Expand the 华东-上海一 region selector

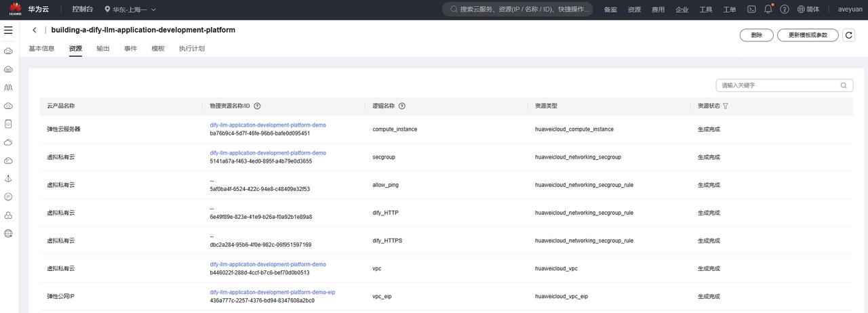130,9
